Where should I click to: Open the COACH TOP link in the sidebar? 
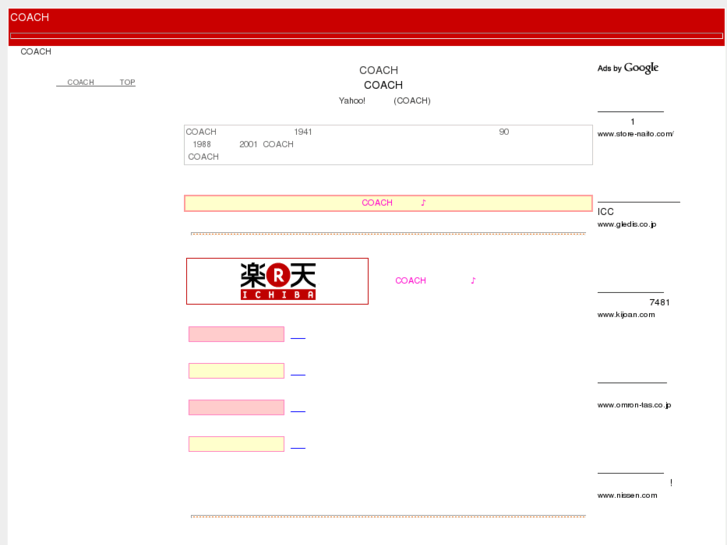coord(96,82)
